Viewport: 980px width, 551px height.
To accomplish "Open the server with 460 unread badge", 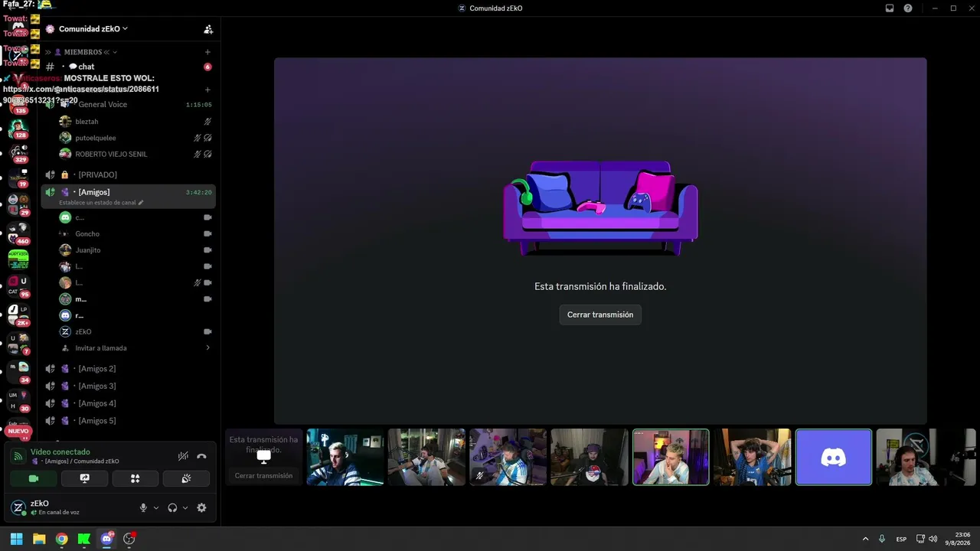I will click(18, 233).
